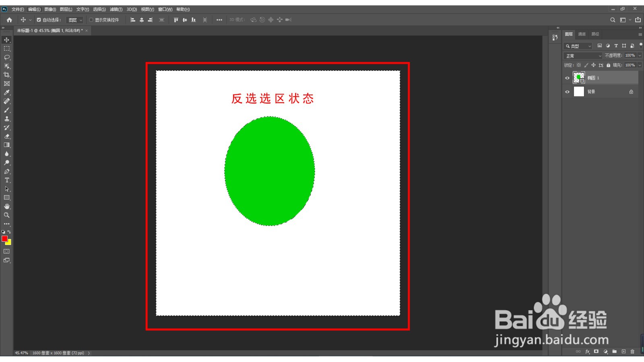644x362 pixels.
Task: Toggle visibility of the 背景 layer
Action: point(567,92)
